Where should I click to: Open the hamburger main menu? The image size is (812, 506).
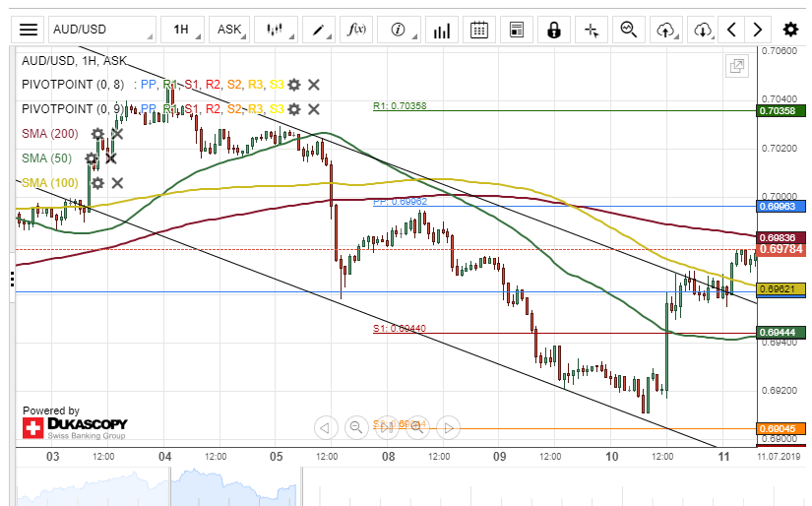click(x=29, y=30)
